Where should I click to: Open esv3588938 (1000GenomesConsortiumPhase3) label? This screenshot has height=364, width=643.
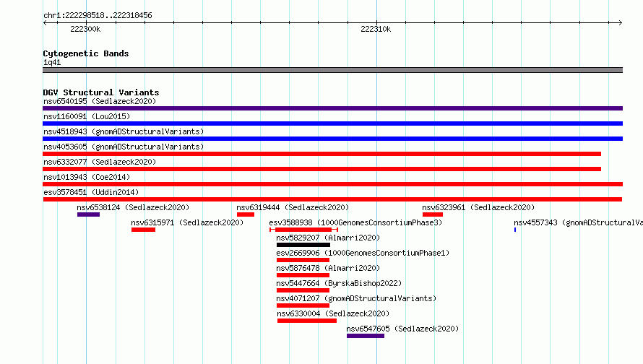355,222
